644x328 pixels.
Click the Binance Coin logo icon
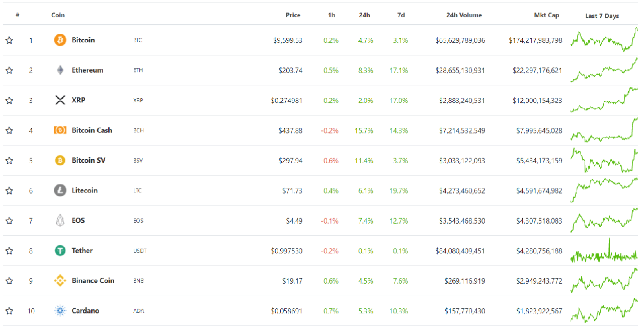60,281
